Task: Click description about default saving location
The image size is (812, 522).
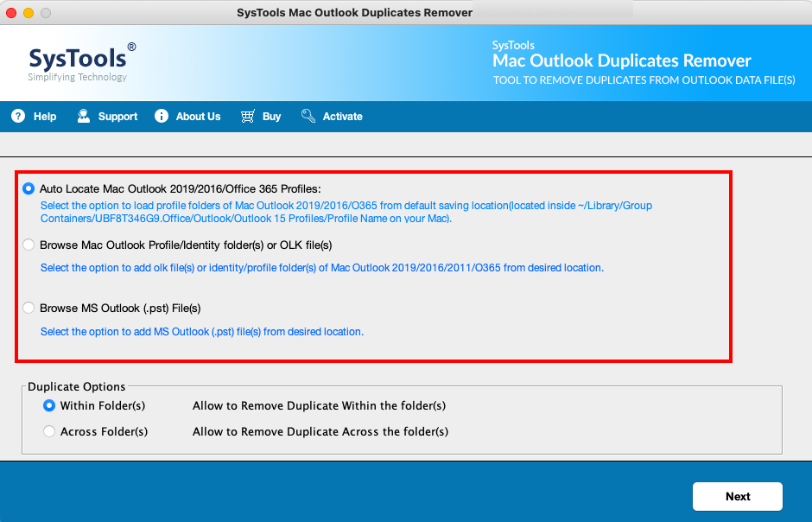Action: coord(346,212)
